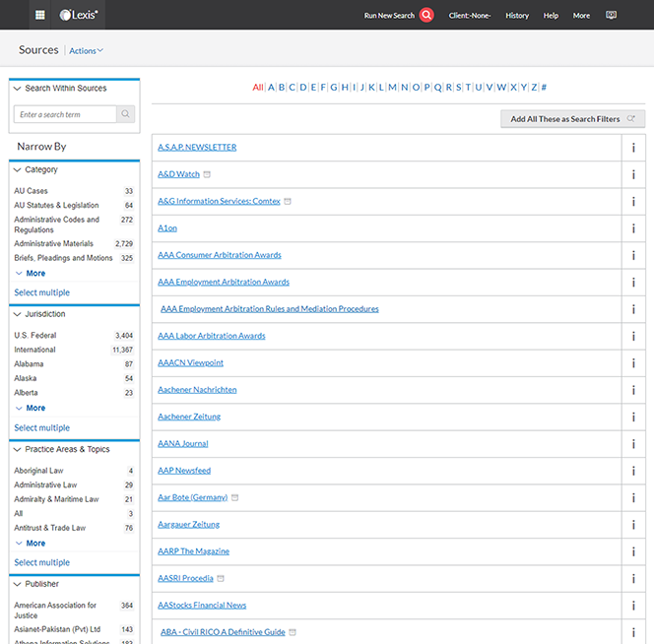Filter sources by the # symbol
Viewport: 654px width, 644px height.
pyautogui.click(x=544, y=88)
